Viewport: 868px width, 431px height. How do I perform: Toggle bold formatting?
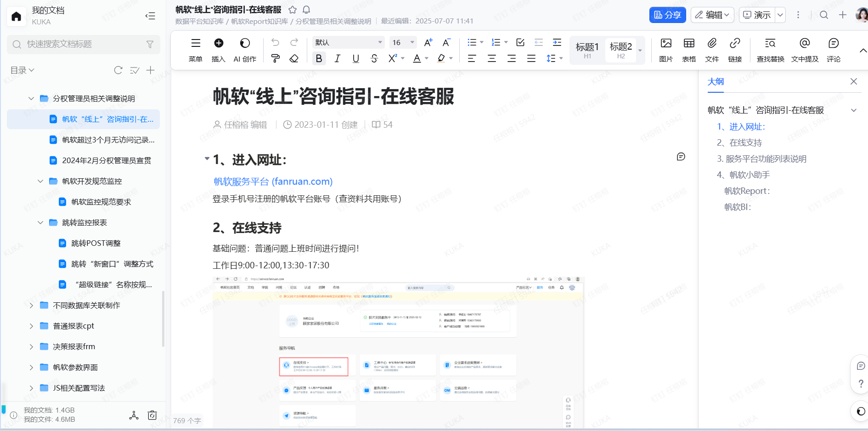[319, 58]
